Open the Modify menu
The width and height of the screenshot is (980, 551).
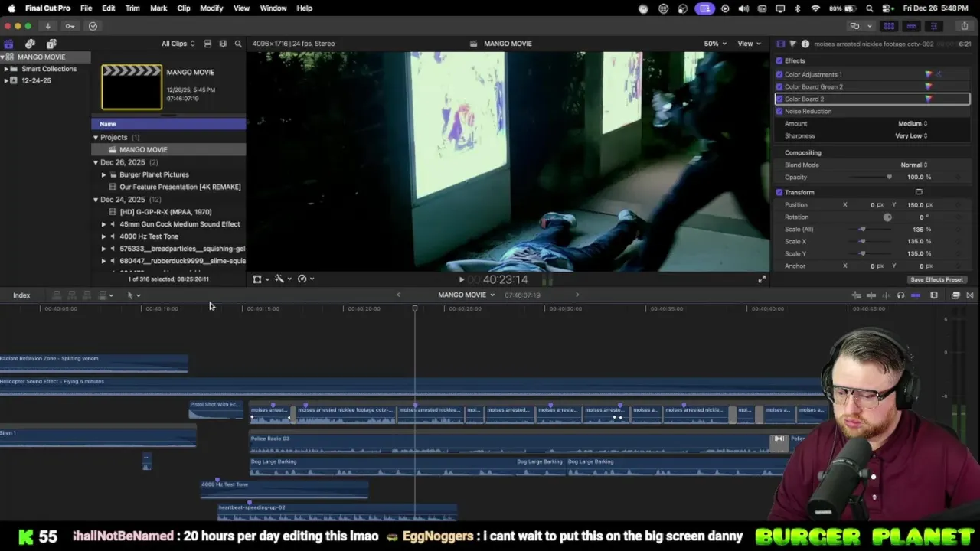[x=211, y=8]
